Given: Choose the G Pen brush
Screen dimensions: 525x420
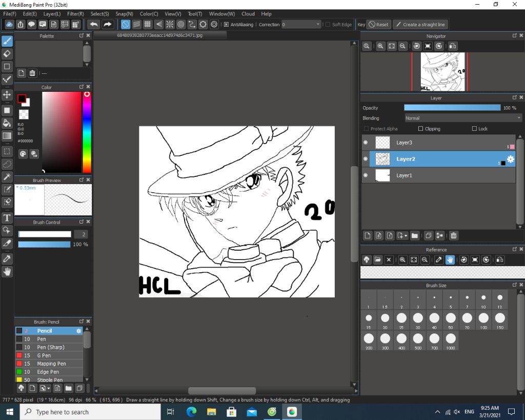Looking at the screenshot, I should [x=49, y=355].
